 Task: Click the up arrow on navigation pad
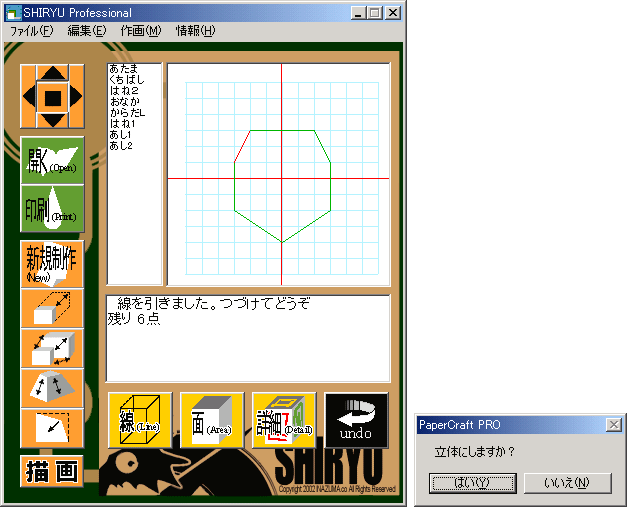[x=52, y=73]
